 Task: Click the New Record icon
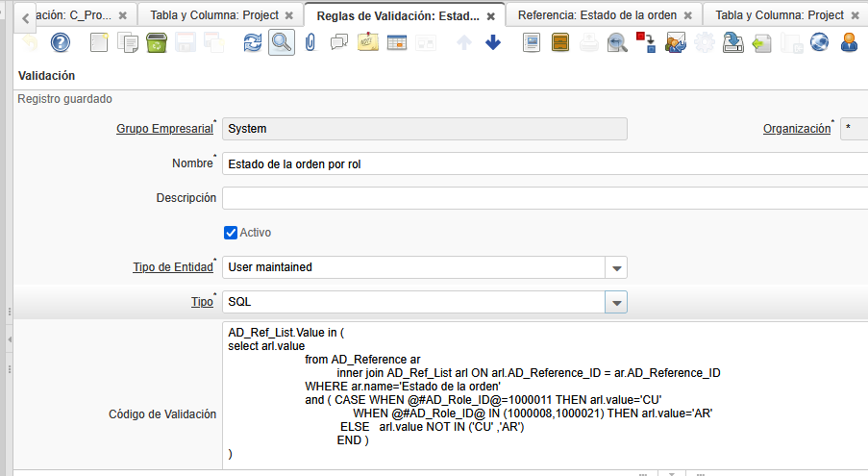click(100, 42)
